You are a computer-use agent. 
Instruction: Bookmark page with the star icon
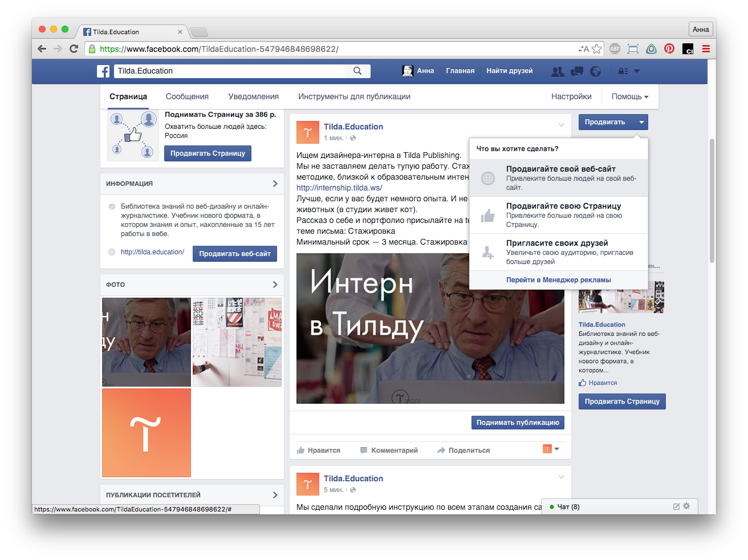(x=597, y=49)
